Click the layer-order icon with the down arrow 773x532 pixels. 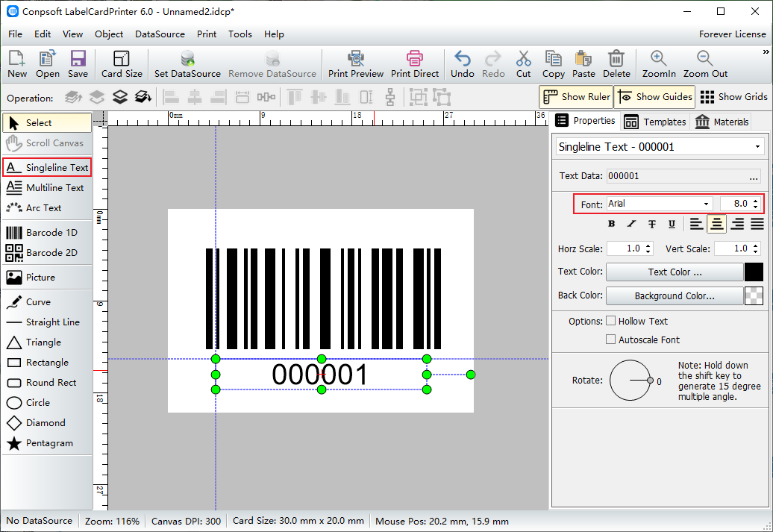click(x=143, y=97)
